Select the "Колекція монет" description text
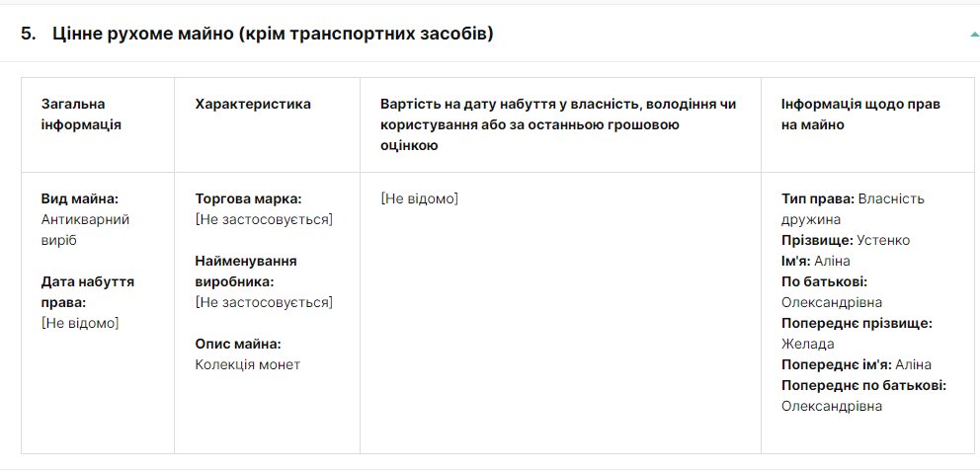The width and height of the screenshot is (980, 471). point(247,364)
